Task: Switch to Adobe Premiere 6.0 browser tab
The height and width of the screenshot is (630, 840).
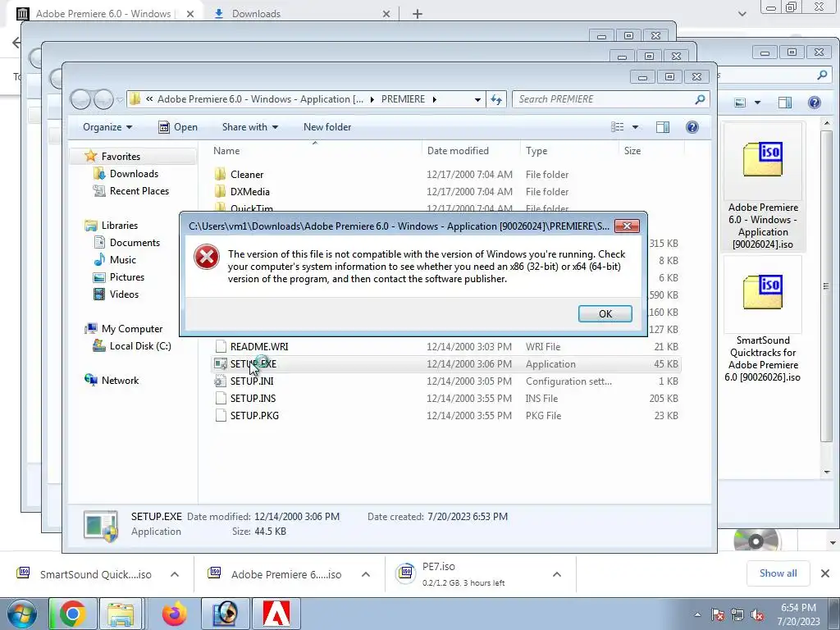Action: [106, 14]
